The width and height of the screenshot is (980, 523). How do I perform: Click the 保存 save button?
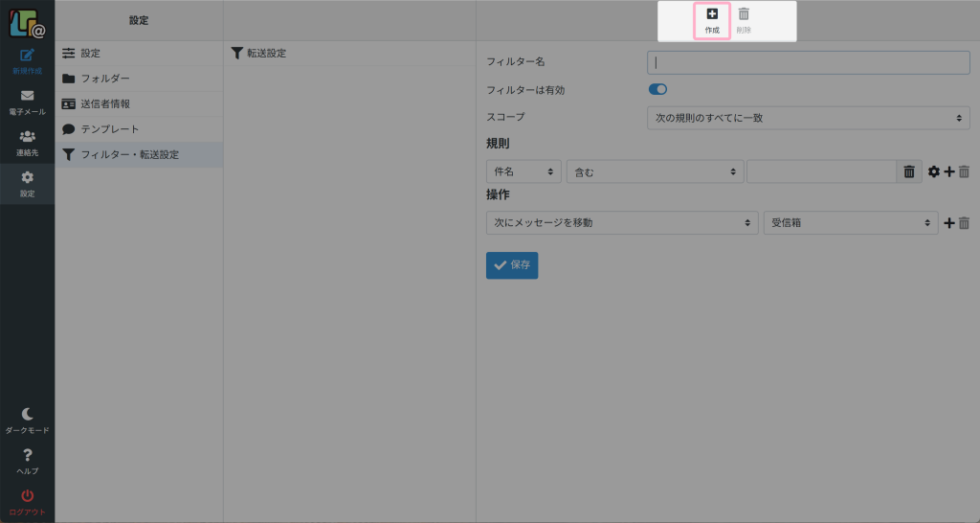[x=512, y=265]
